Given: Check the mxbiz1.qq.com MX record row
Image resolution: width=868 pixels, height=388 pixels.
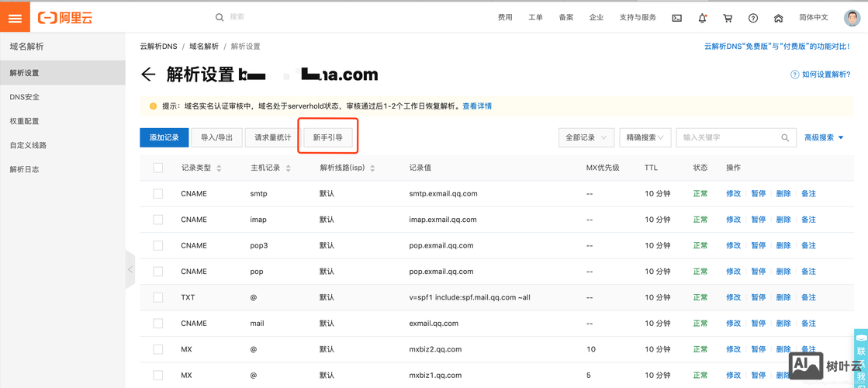Looking at the screenshot, I should coord(157,376).
